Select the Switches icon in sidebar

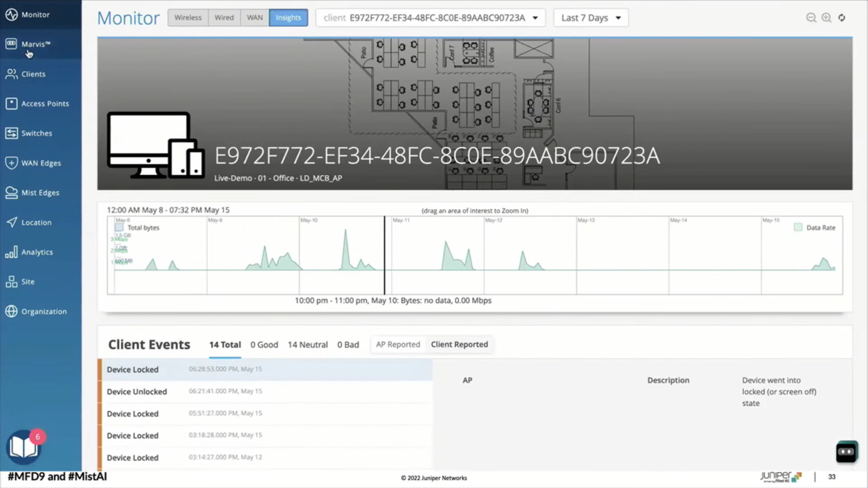click(11, 133)
